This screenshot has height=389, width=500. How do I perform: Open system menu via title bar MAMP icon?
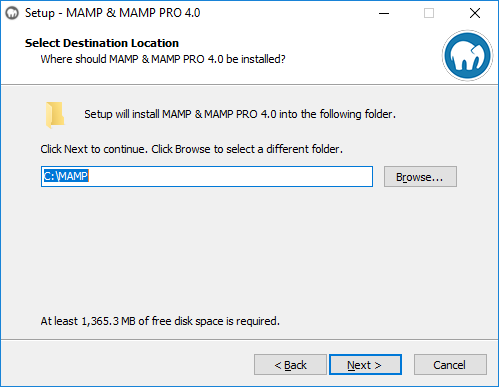click(x=12, y=13)
